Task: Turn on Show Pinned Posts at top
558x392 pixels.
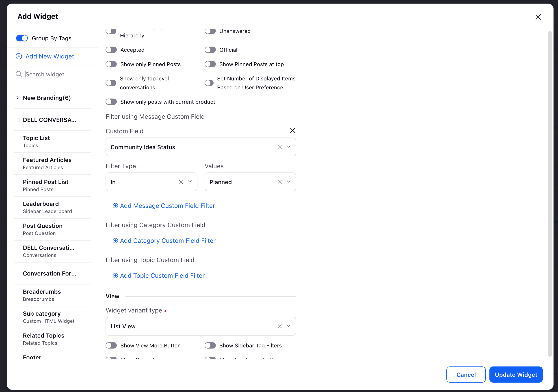Action: [210, 64]
